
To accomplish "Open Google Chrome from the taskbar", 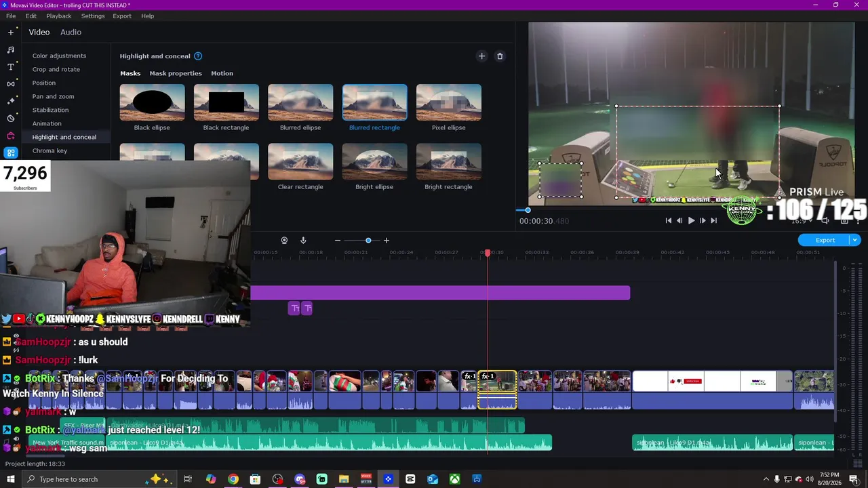I will point(233,479).
